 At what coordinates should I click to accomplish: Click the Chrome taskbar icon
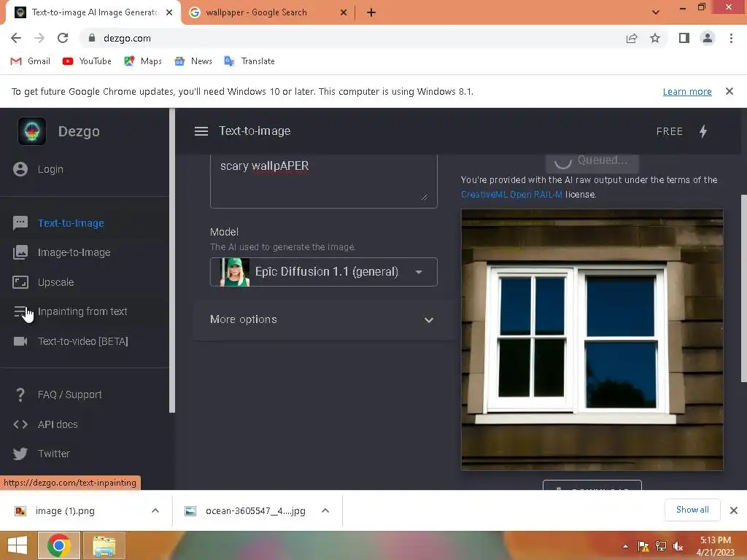click(58, 545)
